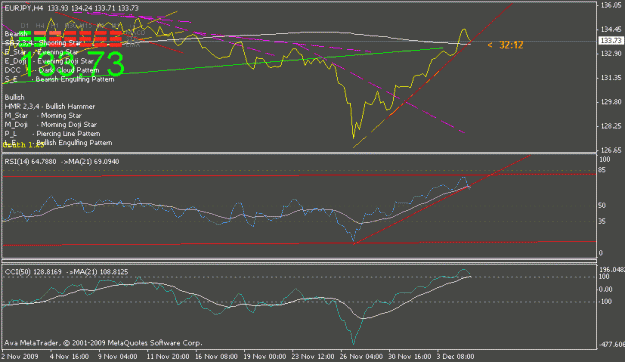625x362 pixels.
Task: Click the 131.35 price axis label
Action: [611, 77]
